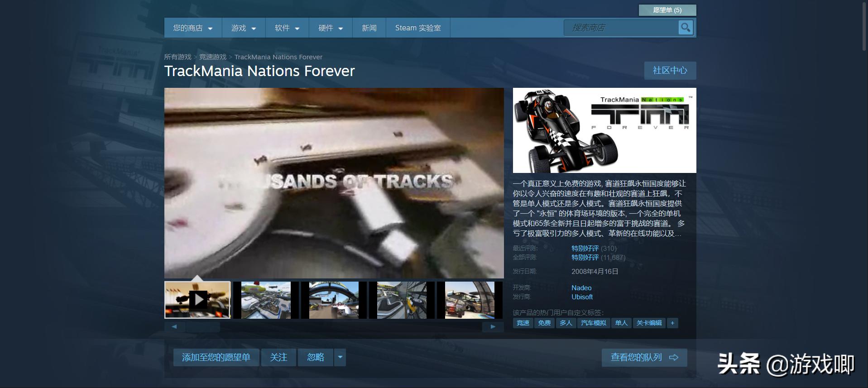Focus the 搜索商店 search field
Screen dimensions: 868x388
(621, 28)
